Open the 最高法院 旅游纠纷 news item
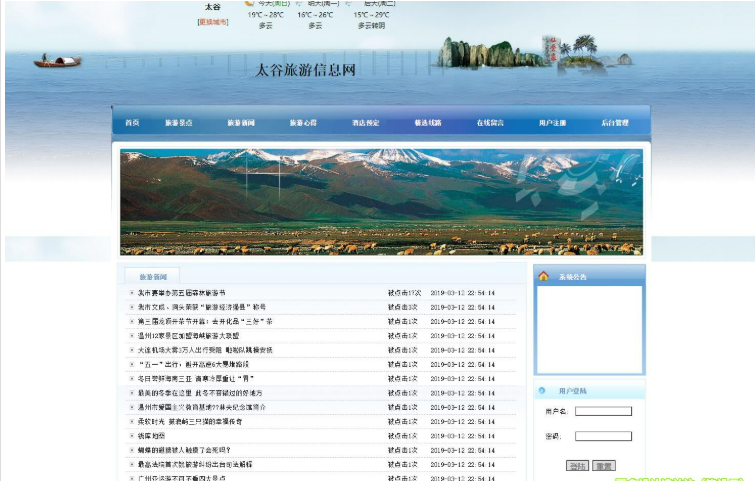 pyautogui.click(x=195, y=465)
